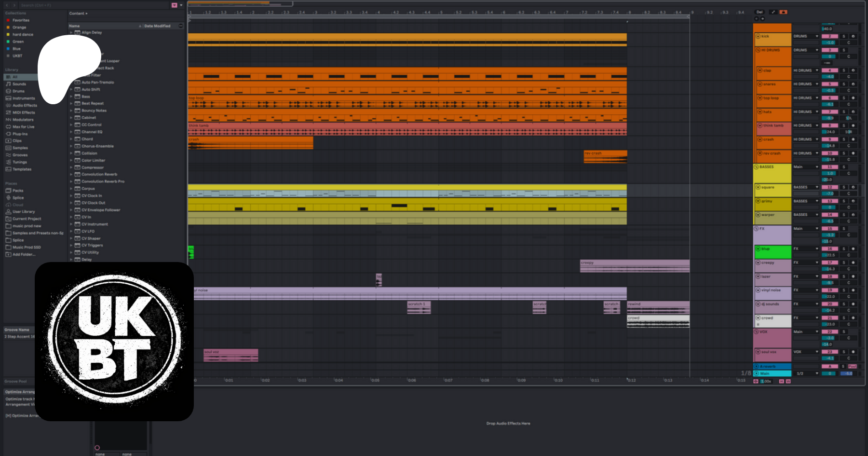Arm the top loop track for recording

pyautogui.click(x=853, y=98)
